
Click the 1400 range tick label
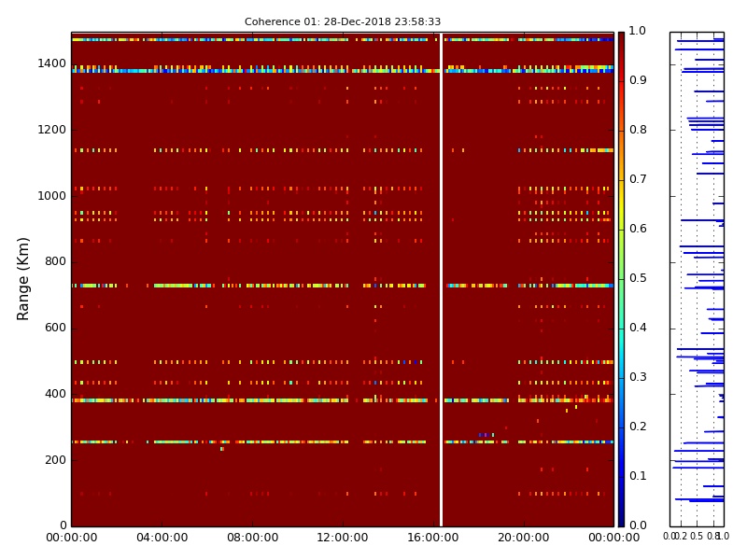pos(52,63)
